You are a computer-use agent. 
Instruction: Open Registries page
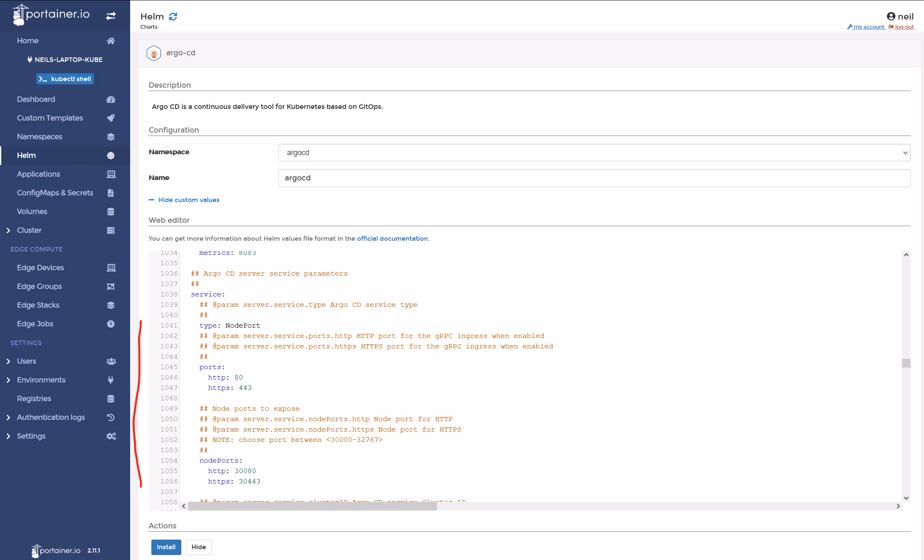[34, 399]
